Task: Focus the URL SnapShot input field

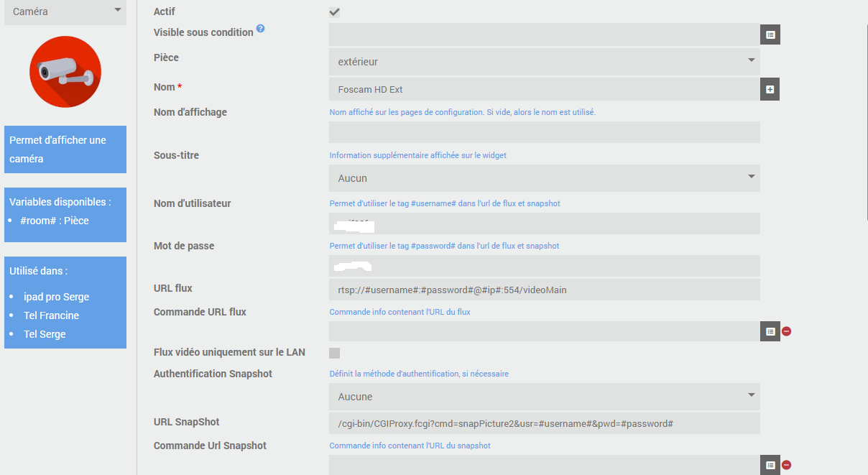Action: point(544,423)
